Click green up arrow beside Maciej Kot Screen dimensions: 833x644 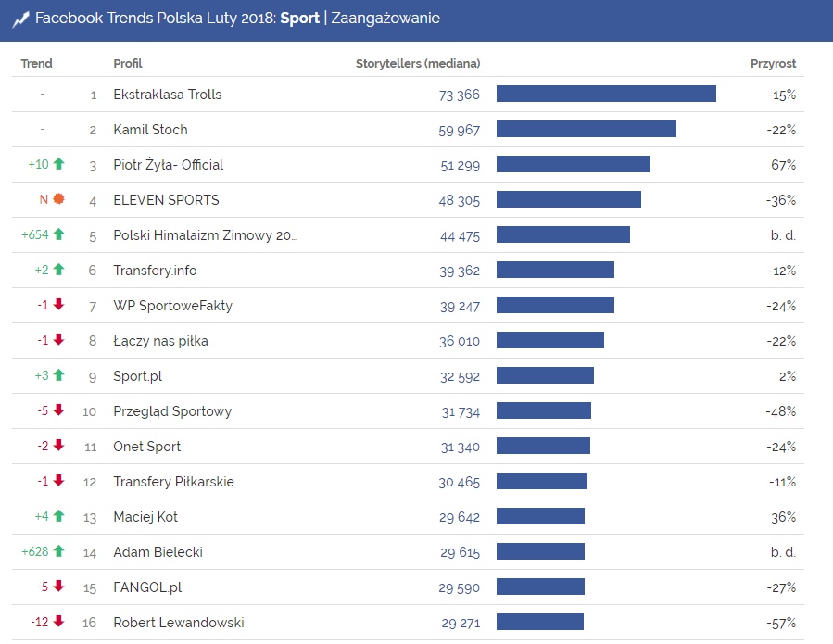tap(59, 516)
